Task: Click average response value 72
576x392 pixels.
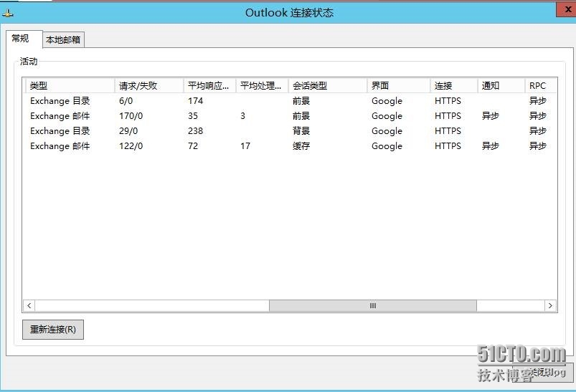Action: click(x=193, y=146)
